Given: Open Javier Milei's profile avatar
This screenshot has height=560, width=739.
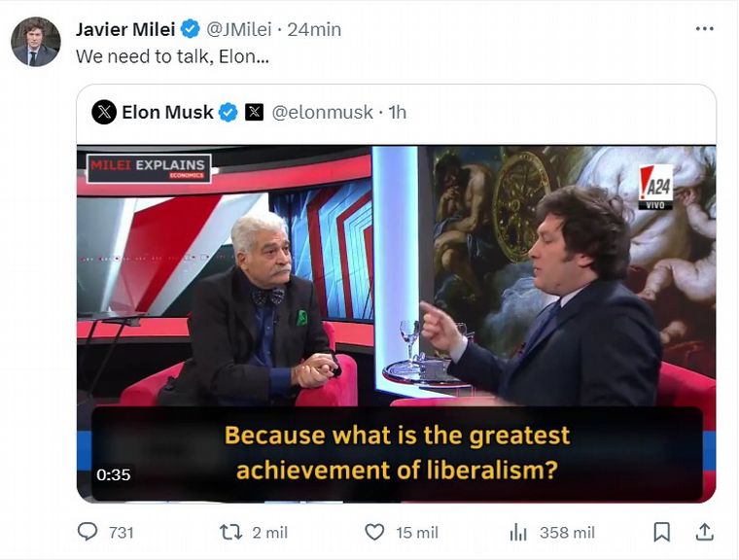Looking at the screenshot, I should [x=36, y=42].
